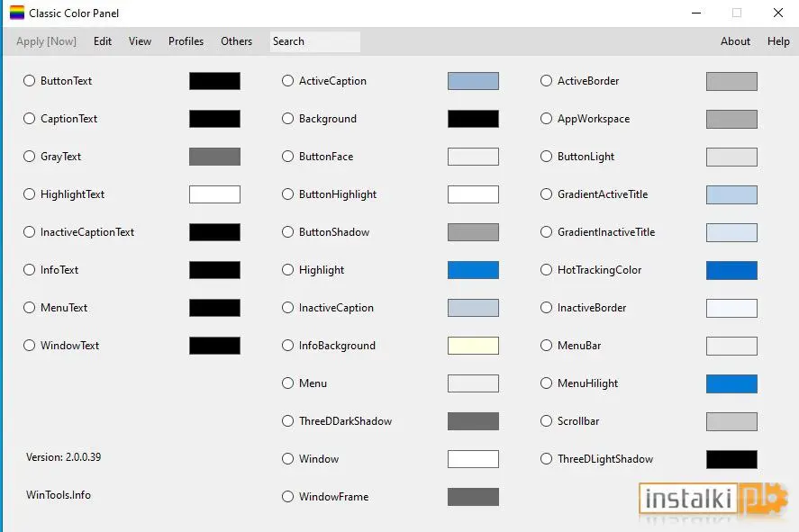Click the ThreeDDarkShadow color swatch

[473, 421]
